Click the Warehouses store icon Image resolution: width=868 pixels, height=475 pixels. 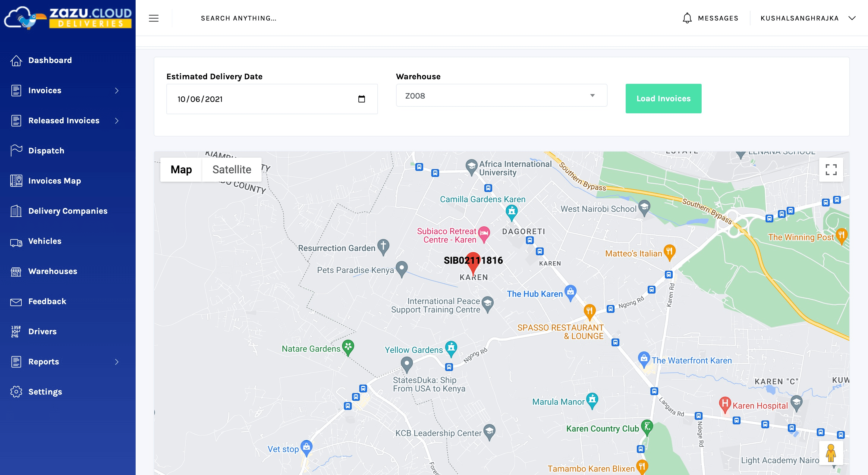16,272
